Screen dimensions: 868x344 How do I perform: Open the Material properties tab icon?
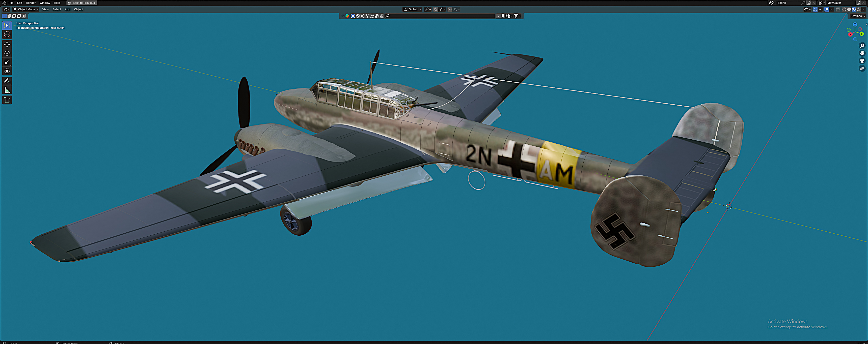click(x=358, y=16)
